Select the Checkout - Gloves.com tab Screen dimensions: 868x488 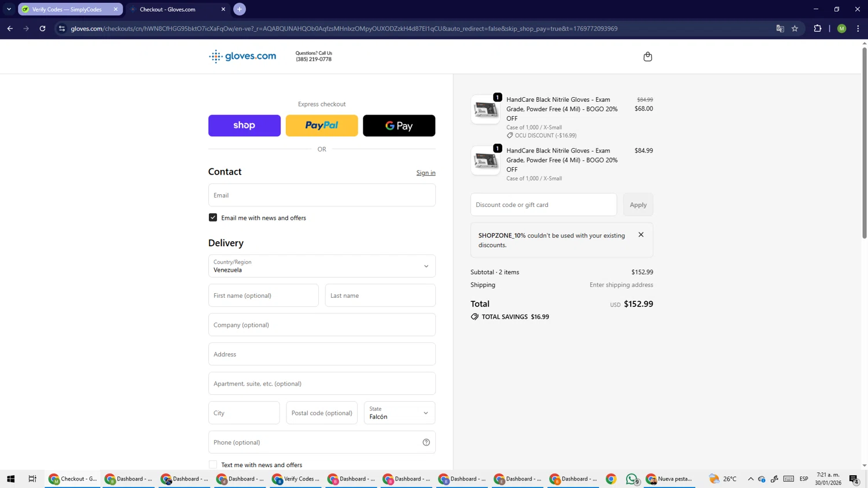tap(178, 9)
